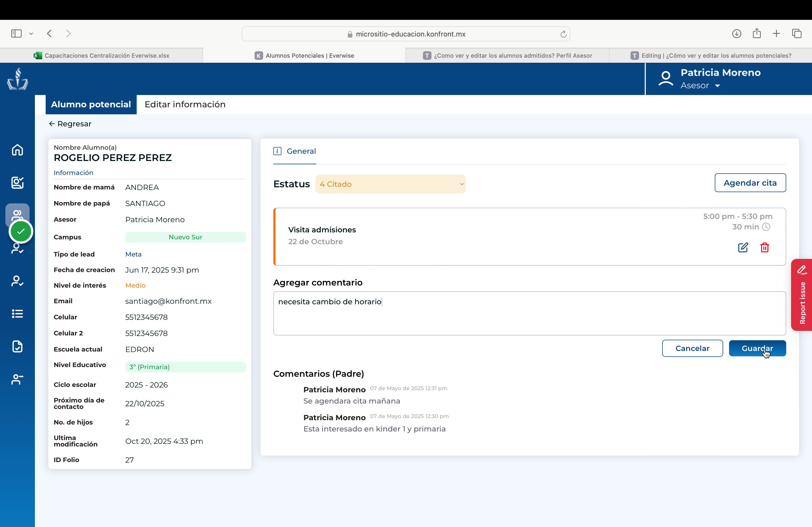This screenshot has height=527, width=812.
Task: Edit the Visita admisiones appointment
Action: coord(743,247)
